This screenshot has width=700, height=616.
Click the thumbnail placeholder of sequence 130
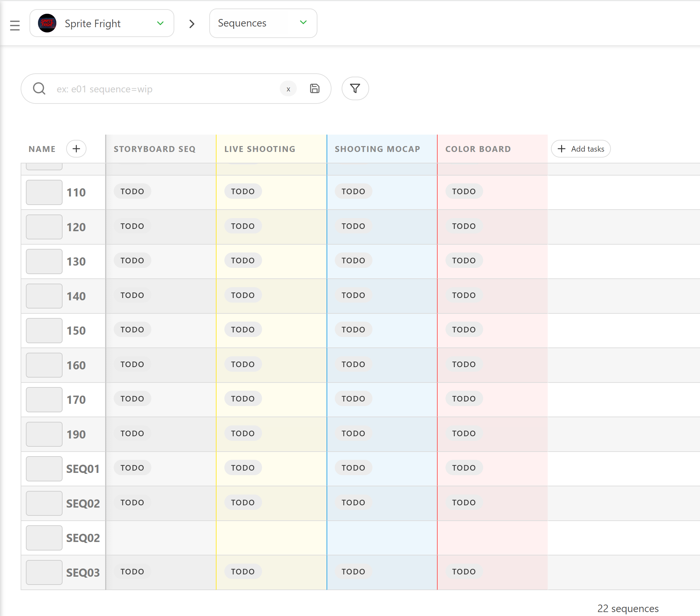pyautogui.click(x=44, y=261)
